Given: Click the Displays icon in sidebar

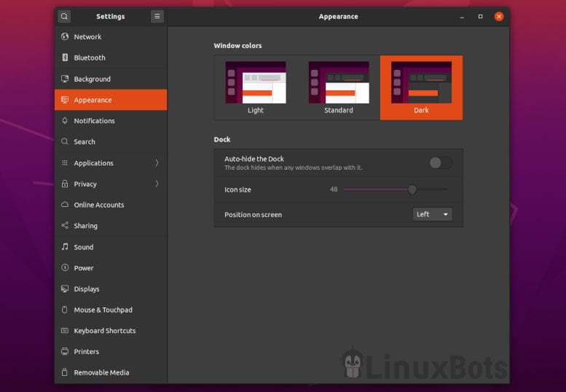Looking at the screenshot, I should (x=65, y=289).
